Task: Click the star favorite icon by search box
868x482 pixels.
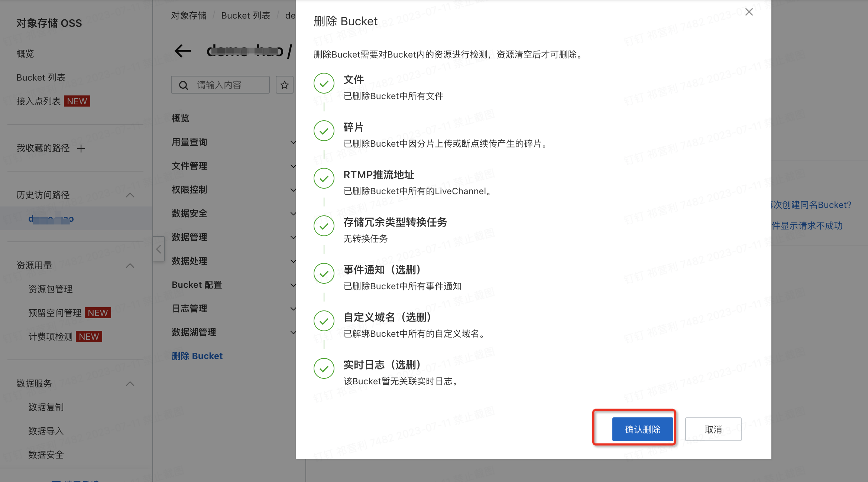Action: (285, 85)
